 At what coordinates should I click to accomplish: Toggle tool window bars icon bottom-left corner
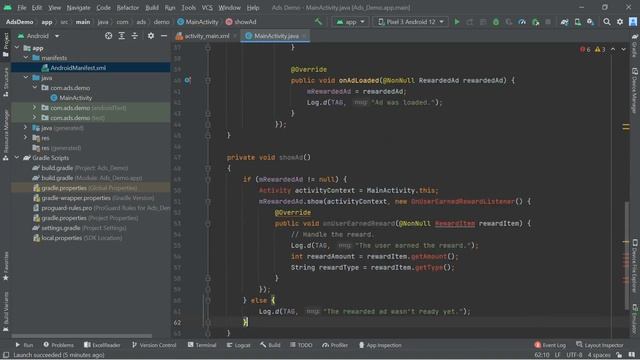click(6, 355)
